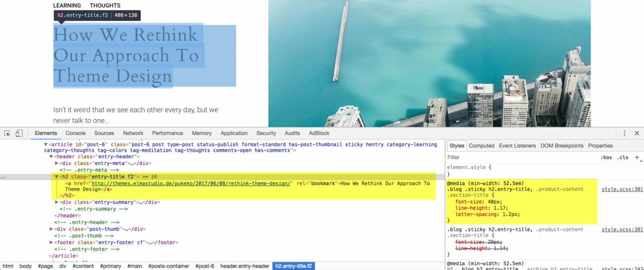The height and width of the screenshot is (270, 644).
Task: Open the DevTools three-dot menu
Action: [x=624, y=133]
